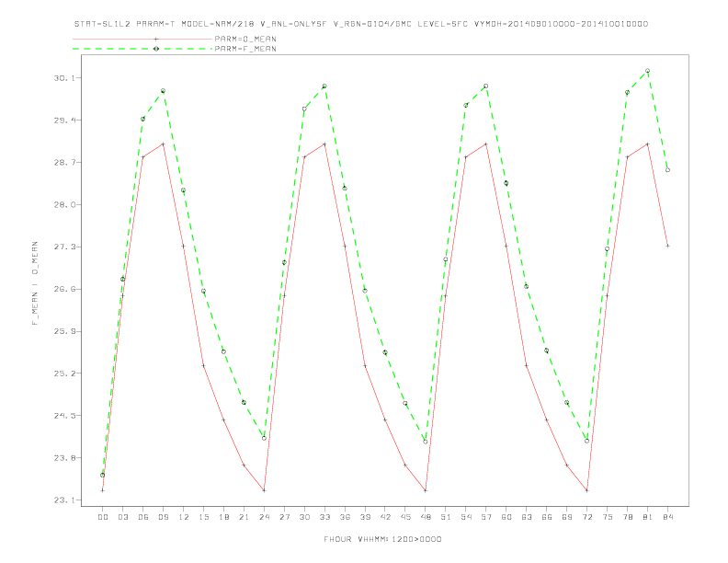Click the x-axis tick label 48
The image size is (728, 563).
tap(426, 517)
